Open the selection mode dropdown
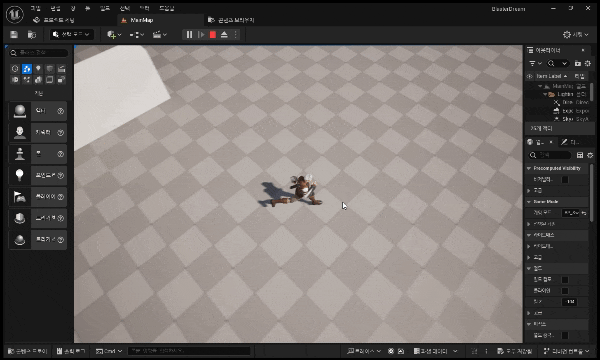 (x=72, y=35)
